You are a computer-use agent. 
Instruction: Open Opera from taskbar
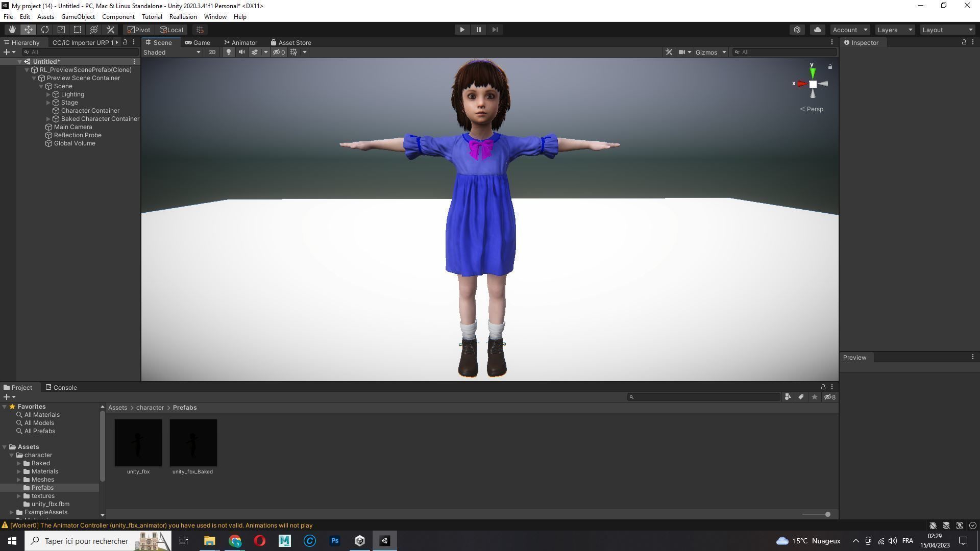pyautogui.click(x=260, y=541)
